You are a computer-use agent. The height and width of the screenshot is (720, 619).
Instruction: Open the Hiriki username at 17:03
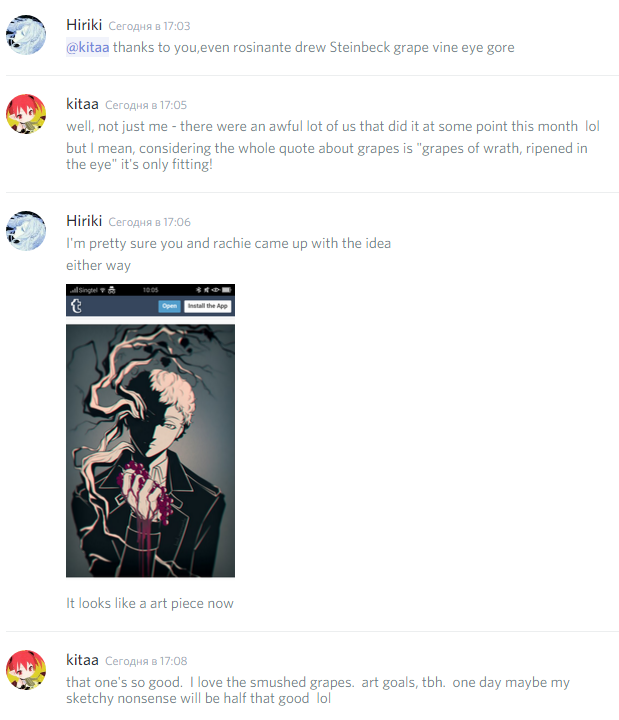click(84, 25)
